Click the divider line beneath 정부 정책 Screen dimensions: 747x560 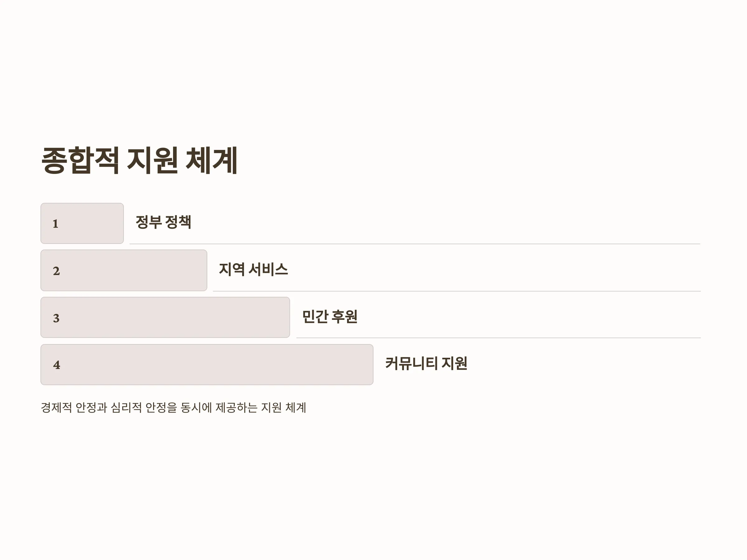point(415,244)
